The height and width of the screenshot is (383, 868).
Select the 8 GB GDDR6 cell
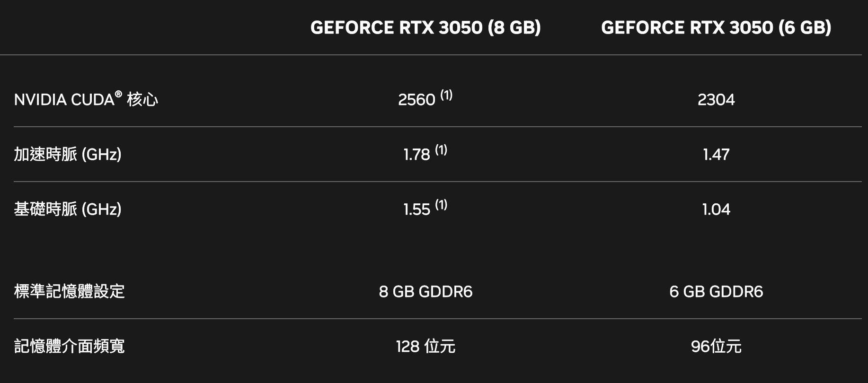click(425, 292)
